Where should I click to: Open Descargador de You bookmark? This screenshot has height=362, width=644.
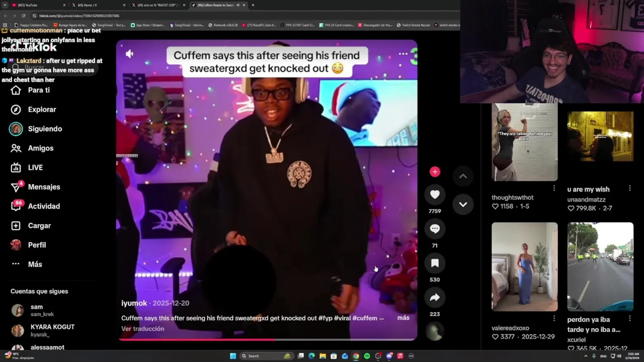pyautogui.click(x=375, y=25)
